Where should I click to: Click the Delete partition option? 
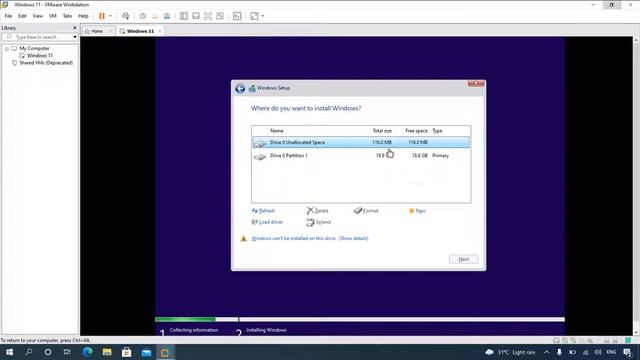[318, 211]
